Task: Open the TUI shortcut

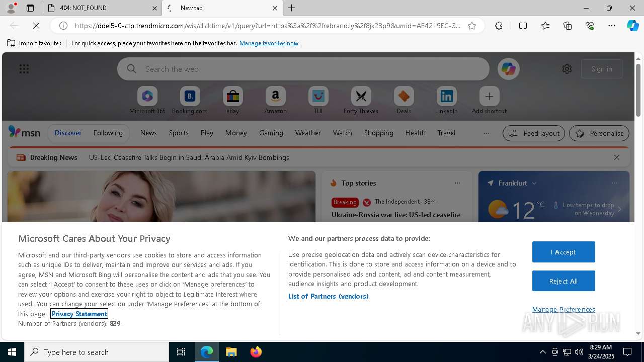Action: (x=318, y=101)
